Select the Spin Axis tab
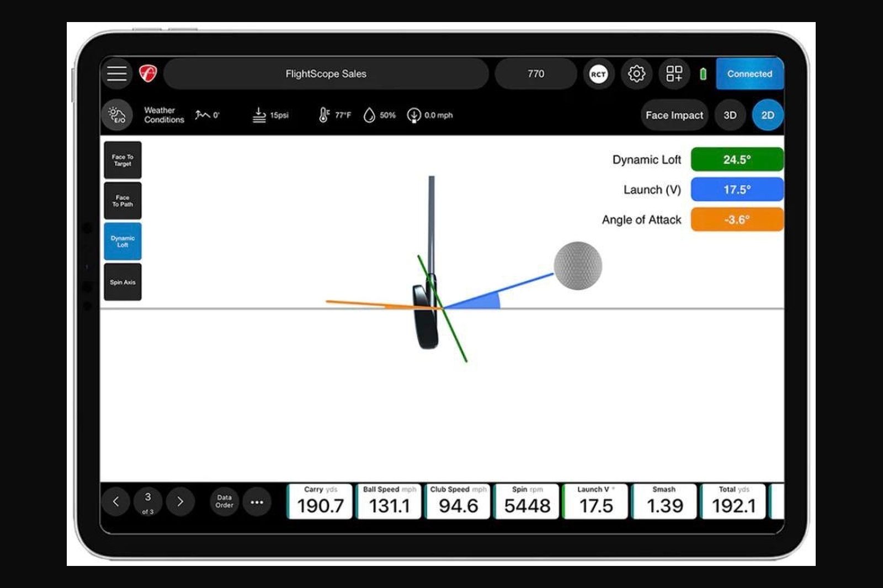883x588 pixels. click(123, 282)
